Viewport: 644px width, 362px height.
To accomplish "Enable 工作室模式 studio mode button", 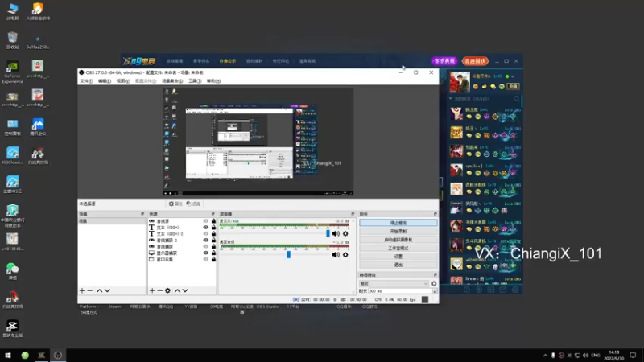I will [x=398, y=248].
